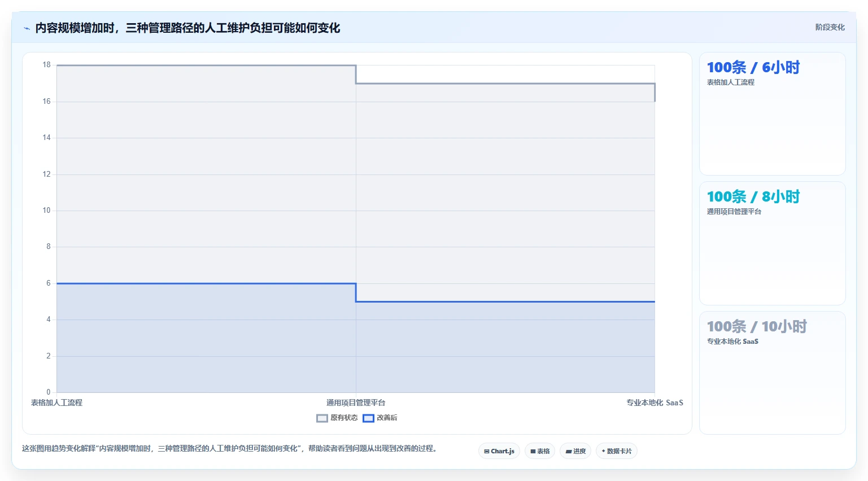868x481 pixels.
Task: Select the 100条 / 6小时 data card
Action: pyautogui.click(x=772, y=114)
